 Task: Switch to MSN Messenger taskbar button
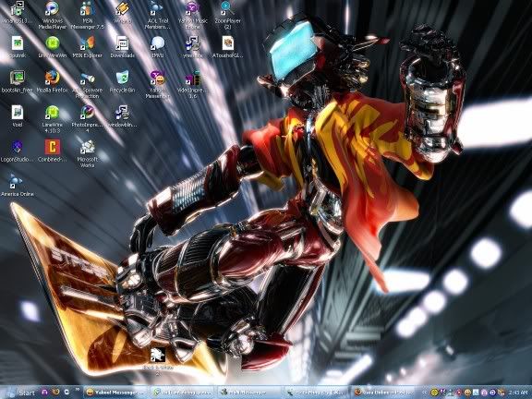[x=249, y=393]
